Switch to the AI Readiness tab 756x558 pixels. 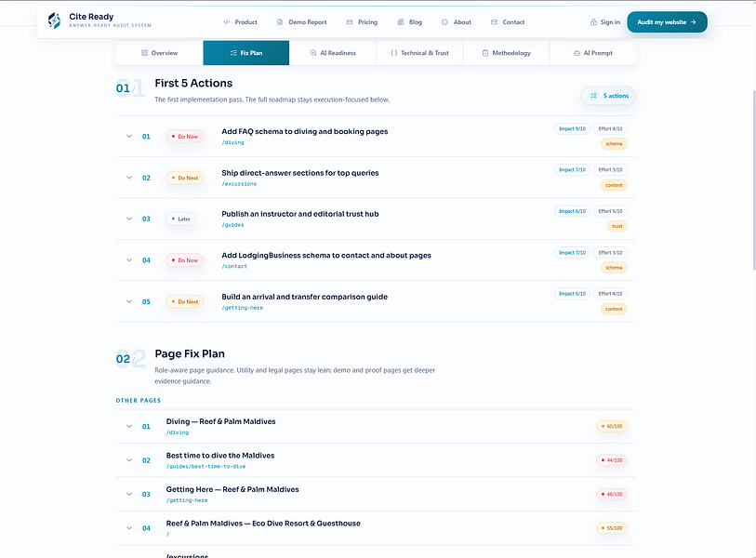[x=333, y=53]
